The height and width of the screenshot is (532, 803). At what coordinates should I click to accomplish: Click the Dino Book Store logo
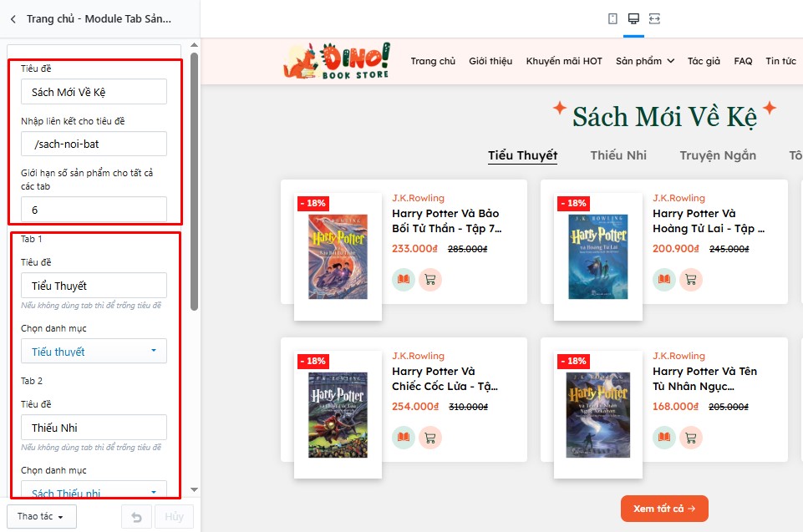[337, 61]
